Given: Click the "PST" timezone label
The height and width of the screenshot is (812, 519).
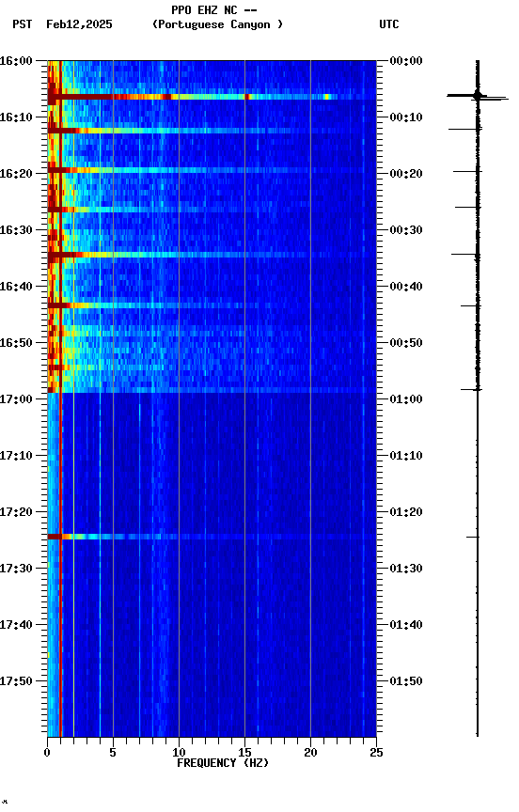Looking at the screenshot, I should pyautogui.click(x=23, y=24).
